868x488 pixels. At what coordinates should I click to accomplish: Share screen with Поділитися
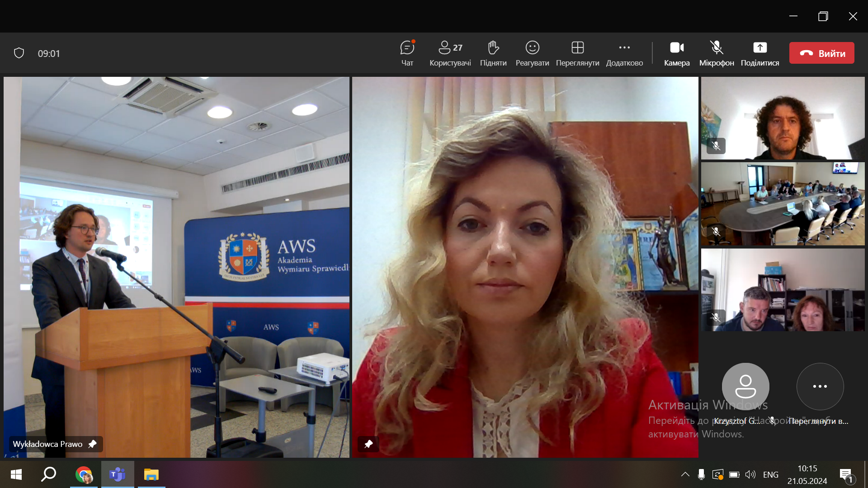tap(760, 53)
